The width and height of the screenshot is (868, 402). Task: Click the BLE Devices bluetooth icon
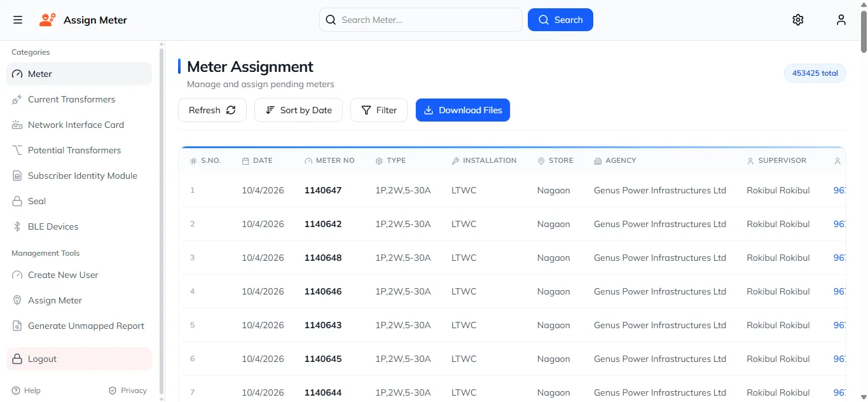[17, 226]
